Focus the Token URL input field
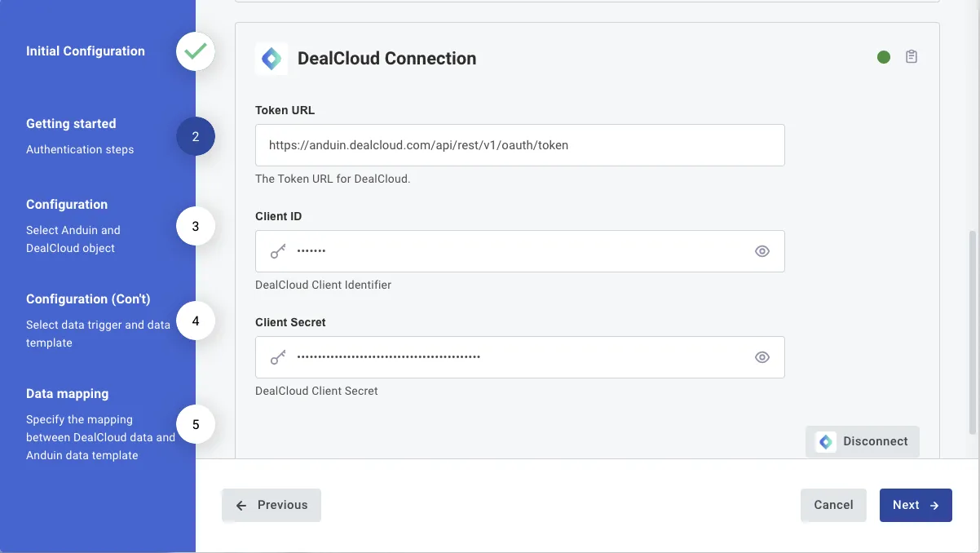The image size is (980, 553). pos(520,145)
